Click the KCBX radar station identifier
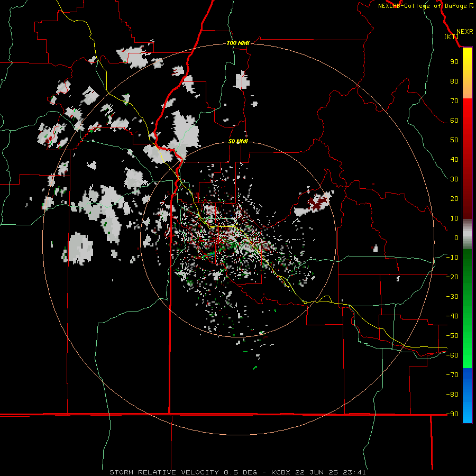Screen dimensions: 476x476 pyautogui.click(x=281, y=472)
